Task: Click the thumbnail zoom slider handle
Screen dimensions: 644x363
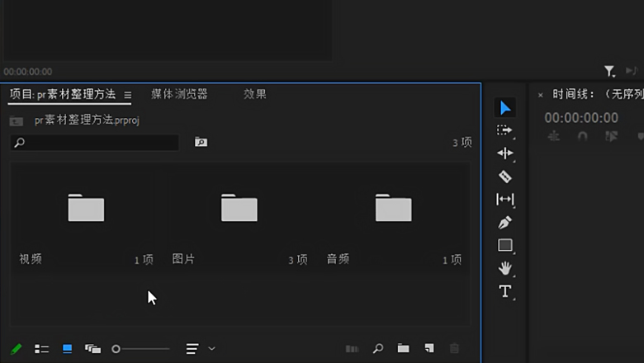Action: [116, 349]
